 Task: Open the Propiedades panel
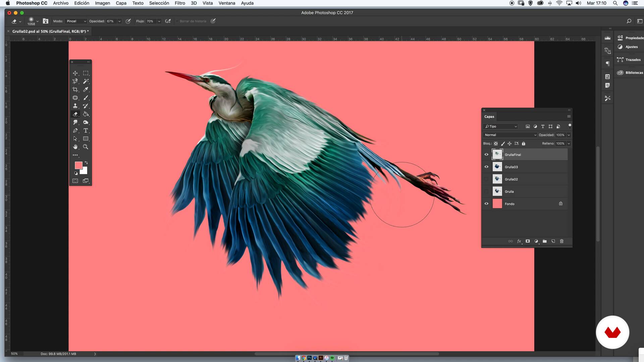(x=631, y=38)
